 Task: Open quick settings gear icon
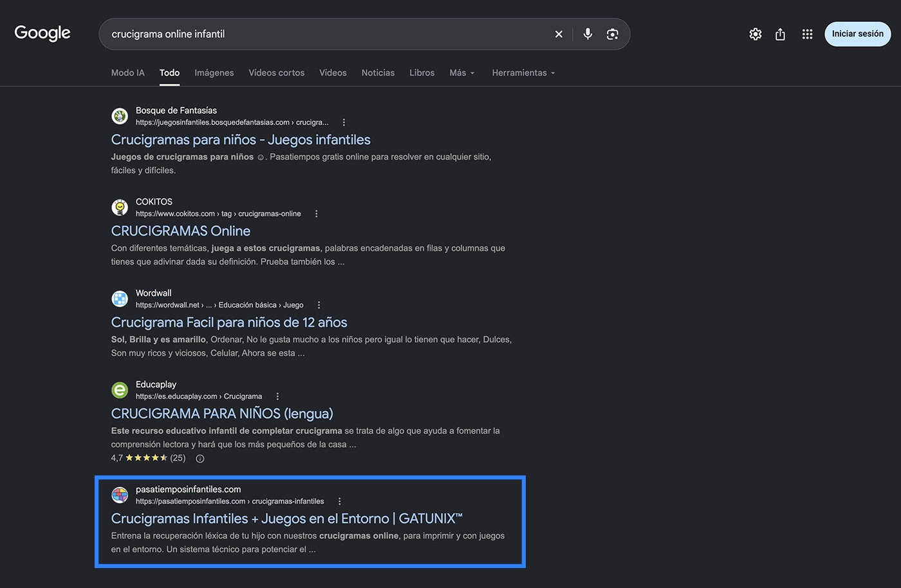[756, 34]
